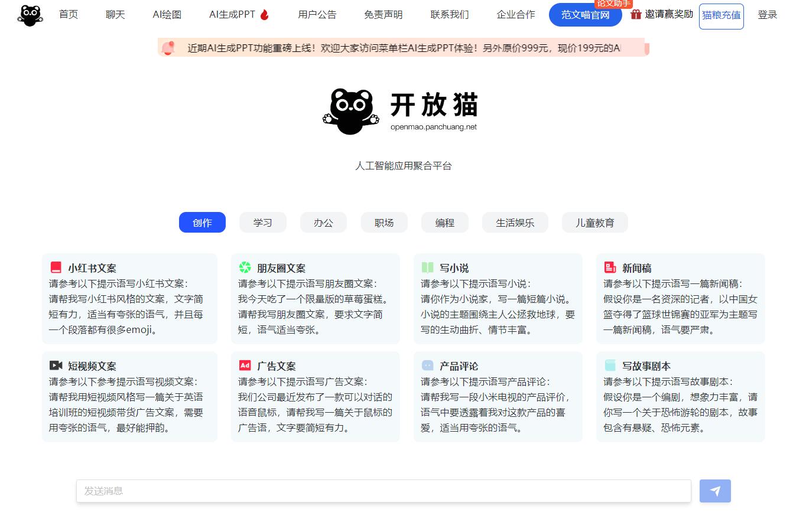Click the 论文助手 red badge
The image size is (806, 532).
click(x=614, y=4)
